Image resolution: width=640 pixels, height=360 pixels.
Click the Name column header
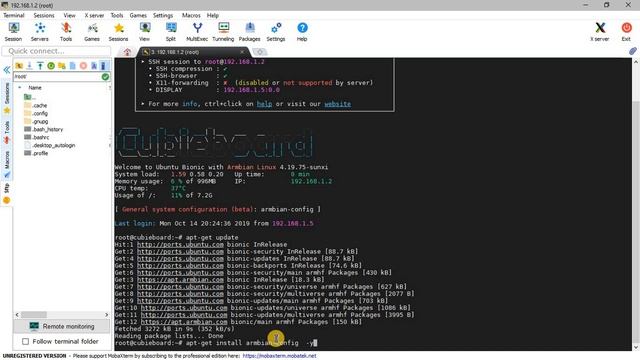pyautogui.click(x=35, y=87)
